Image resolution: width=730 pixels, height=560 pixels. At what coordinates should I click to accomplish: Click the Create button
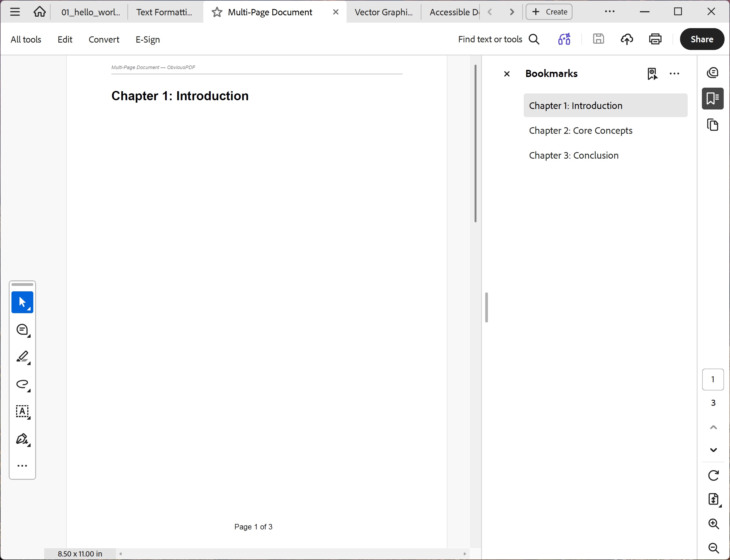pos(549,12)
